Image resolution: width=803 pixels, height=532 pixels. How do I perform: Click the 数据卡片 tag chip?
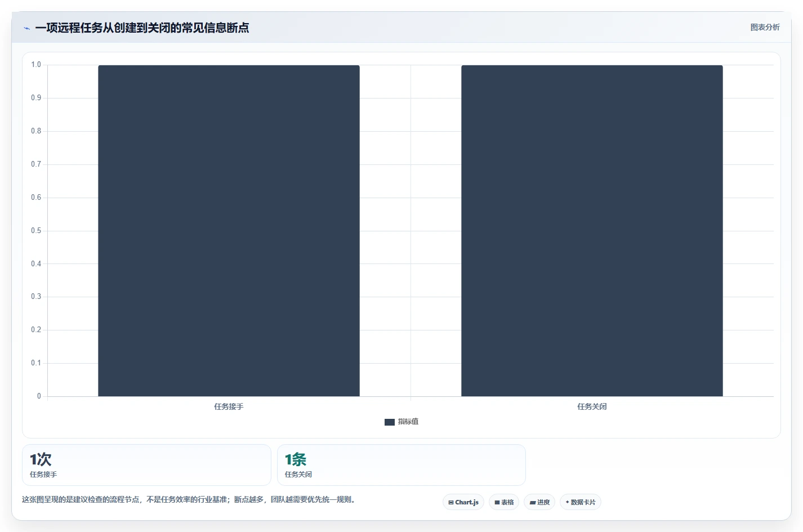[581, 502]
